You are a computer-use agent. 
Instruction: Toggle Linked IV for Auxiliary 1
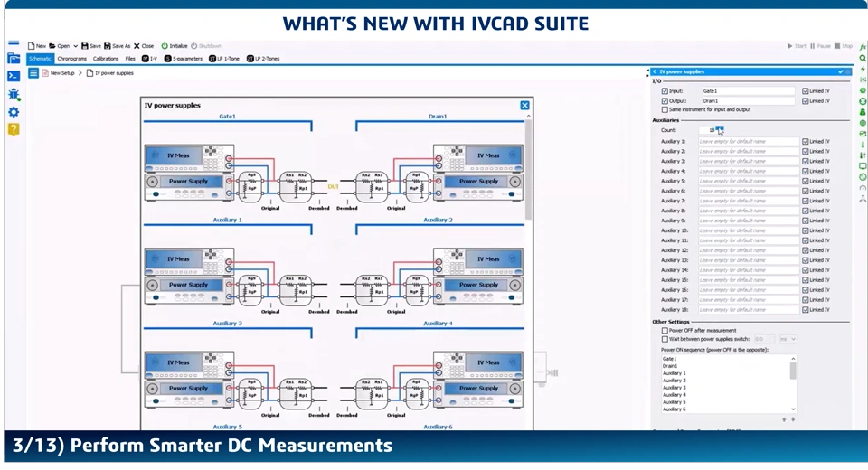coord(806,141)
